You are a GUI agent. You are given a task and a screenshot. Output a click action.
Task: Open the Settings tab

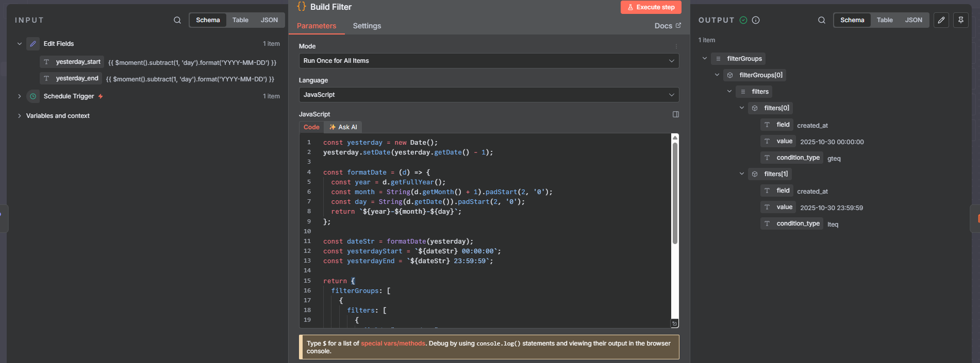367,26
